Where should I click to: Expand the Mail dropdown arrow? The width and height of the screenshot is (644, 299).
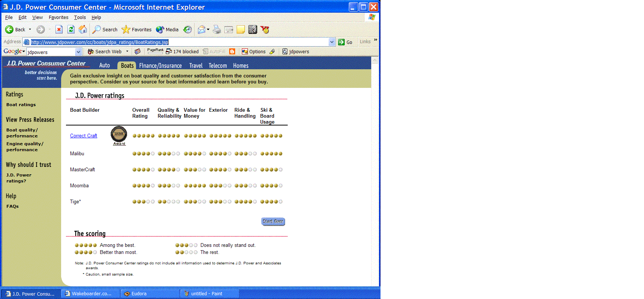(x=208, y=29)
